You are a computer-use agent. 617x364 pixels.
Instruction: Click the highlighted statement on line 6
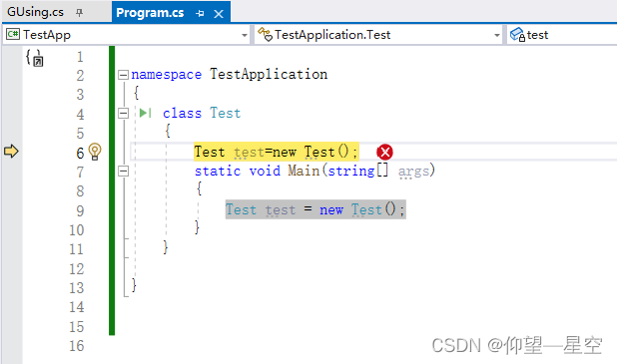click(x=276, y=152)
